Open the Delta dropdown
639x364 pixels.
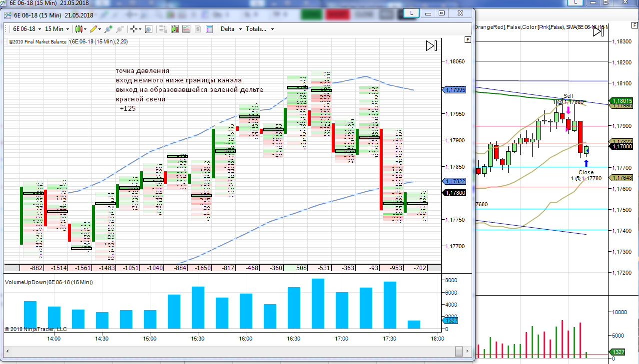pos(231,29)
